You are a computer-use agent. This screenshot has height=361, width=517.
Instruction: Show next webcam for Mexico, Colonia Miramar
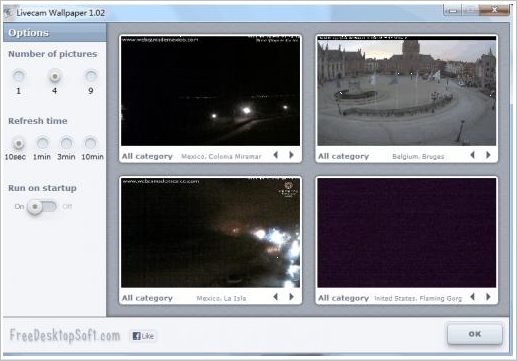point(291,155)
